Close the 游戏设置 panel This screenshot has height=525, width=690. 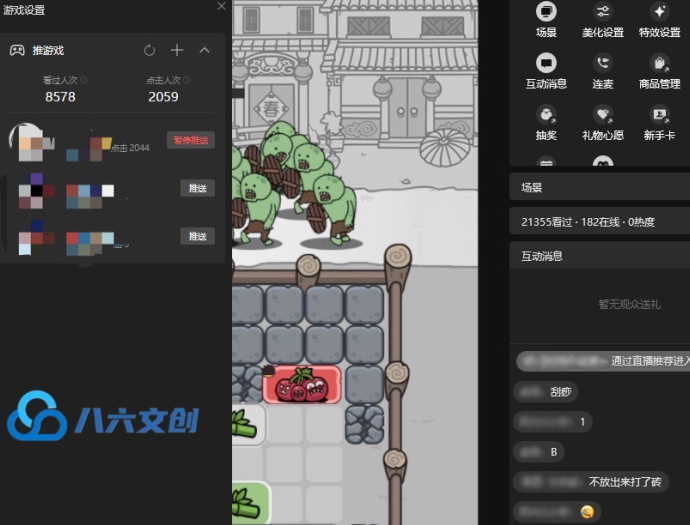point(221,6)
